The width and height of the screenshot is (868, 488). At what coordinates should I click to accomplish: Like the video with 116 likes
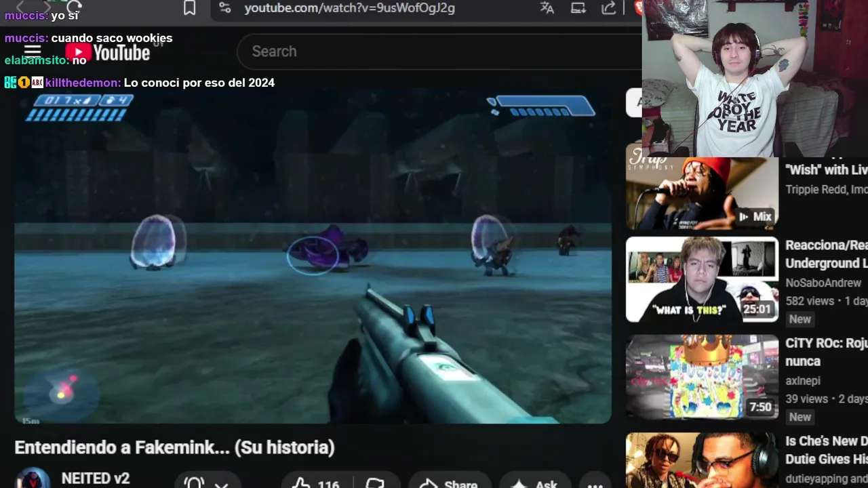pyautogui.click(x=315, y=484)
